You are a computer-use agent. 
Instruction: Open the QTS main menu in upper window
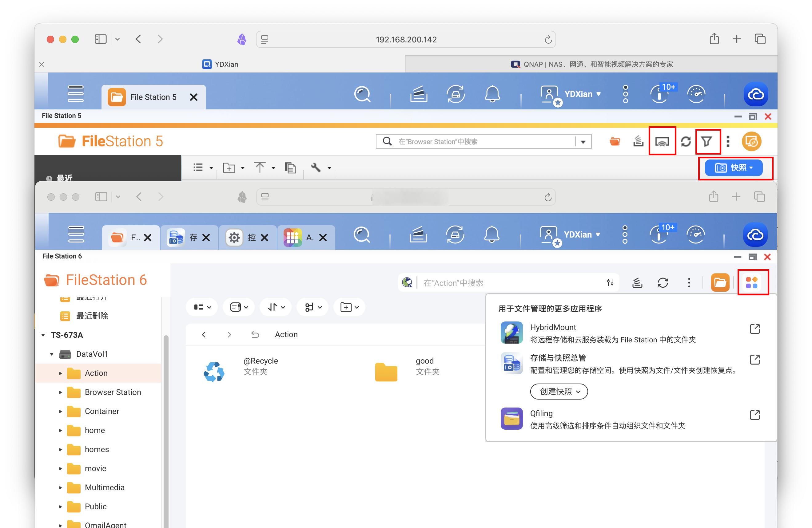[x=75, y=94]
